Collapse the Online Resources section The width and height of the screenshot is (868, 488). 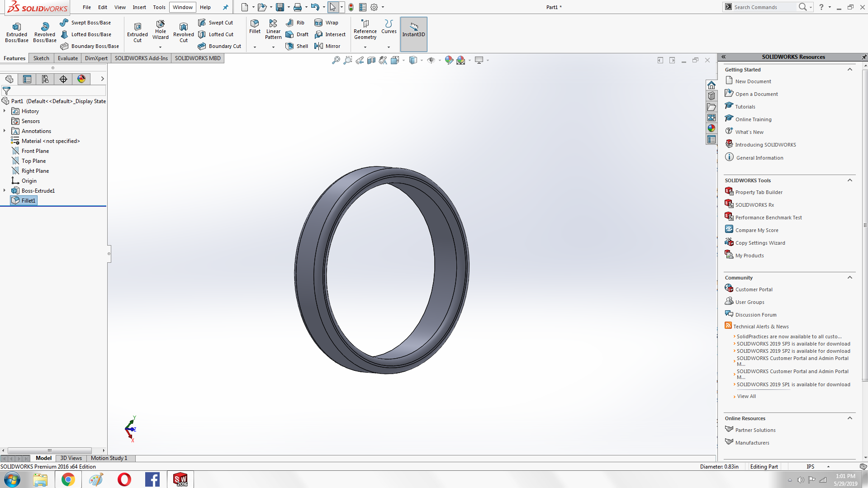[x=849, y=418]
